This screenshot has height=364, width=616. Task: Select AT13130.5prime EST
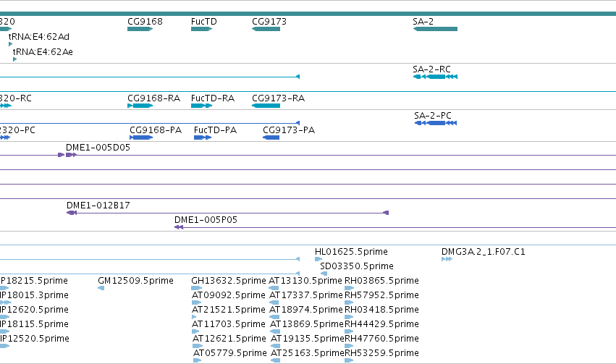coord(274,288)
